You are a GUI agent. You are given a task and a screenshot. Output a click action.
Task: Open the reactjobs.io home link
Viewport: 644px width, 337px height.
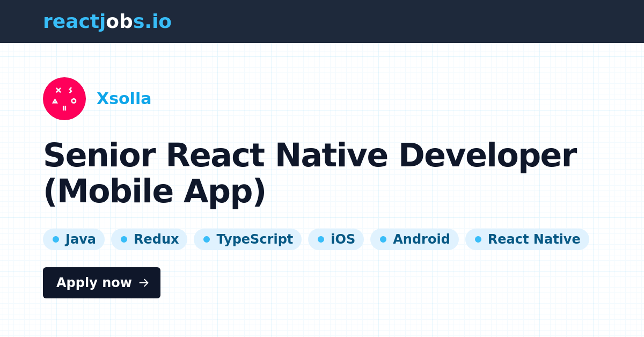(x=107, y=21)
